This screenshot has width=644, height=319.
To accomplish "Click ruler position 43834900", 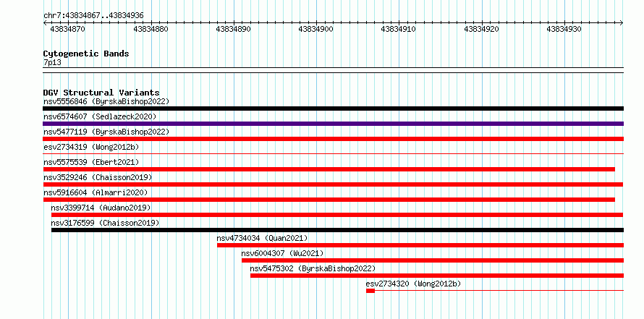I will coord(316,29).
